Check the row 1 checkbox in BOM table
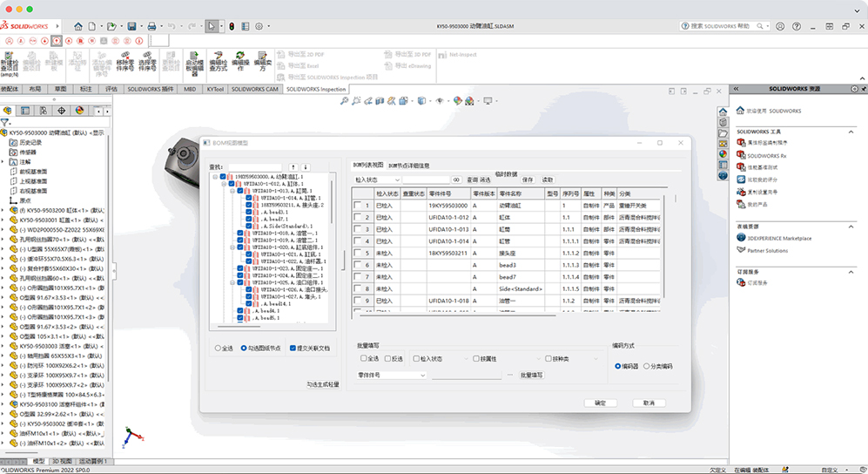The height and width of the screenshot is (474, 868). (358, 205)
